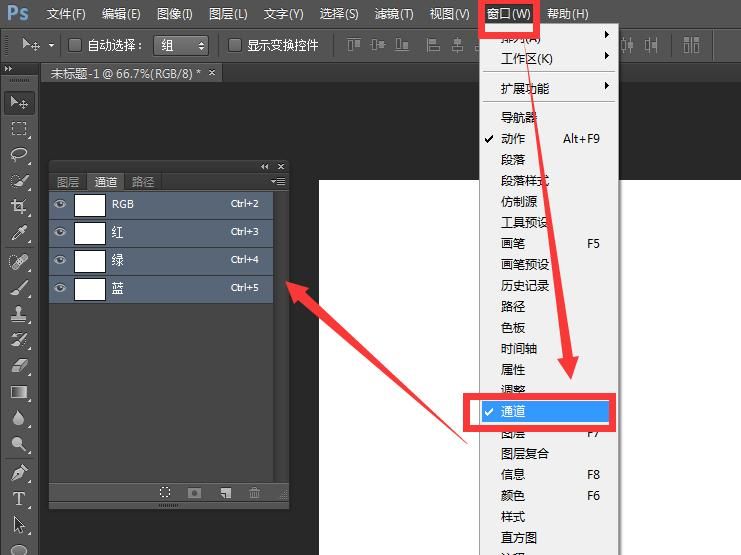Switch to 路径 panel tab

tap(143, 182)
